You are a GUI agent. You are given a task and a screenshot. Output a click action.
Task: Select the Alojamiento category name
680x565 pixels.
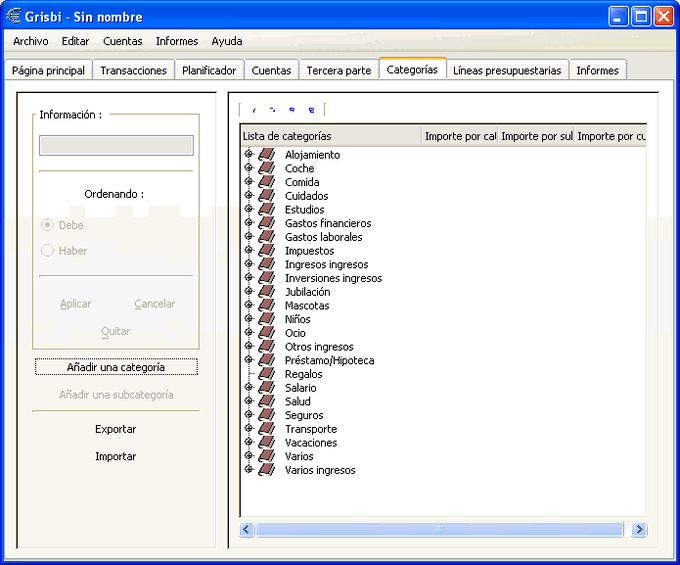(312, 155)
